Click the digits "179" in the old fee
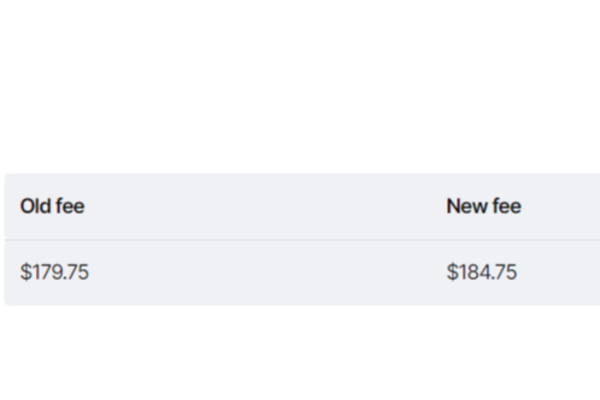The height and width of the screenshot is (400, 600). click(44, 272)
